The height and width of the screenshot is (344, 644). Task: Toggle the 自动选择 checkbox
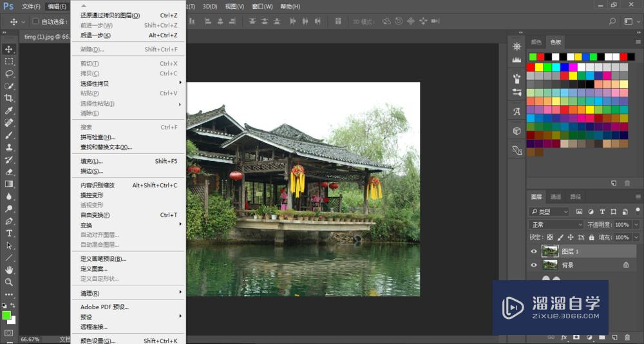point(35,21)
